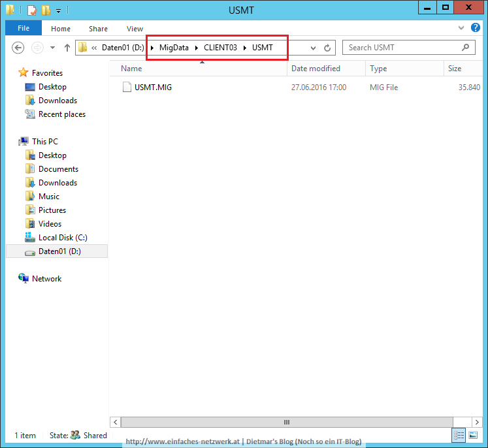Navigate to Daten01 (D:) in address bar
Screen dimensions: 488x448
tap(123, 48)
